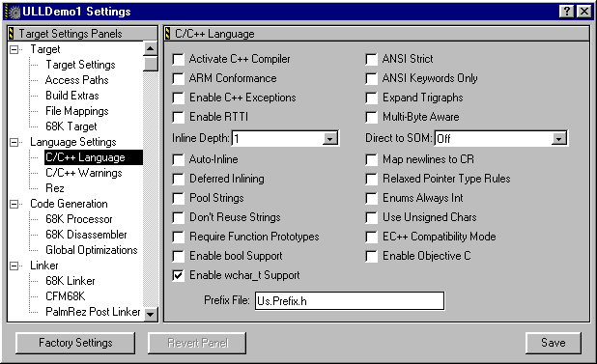The height and width of the screenshot is (364, 597).
Task: Open Global Optimizations panel
Action: click(92, 250)
